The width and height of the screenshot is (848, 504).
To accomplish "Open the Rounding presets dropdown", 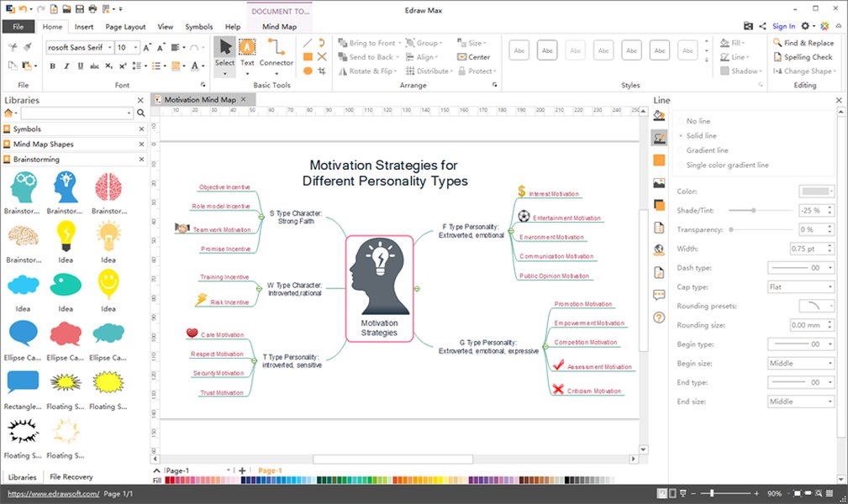I will [817, 306].
